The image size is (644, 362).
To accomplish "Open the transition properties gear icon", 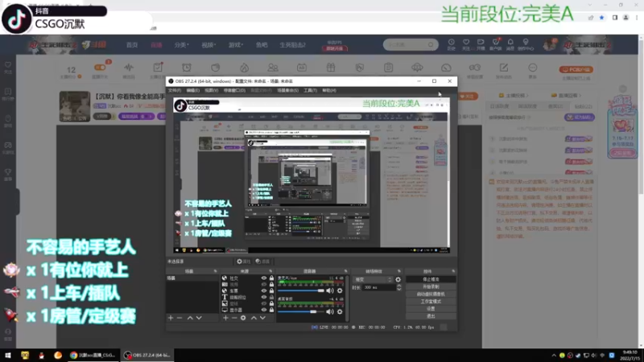I will [398, 279].
